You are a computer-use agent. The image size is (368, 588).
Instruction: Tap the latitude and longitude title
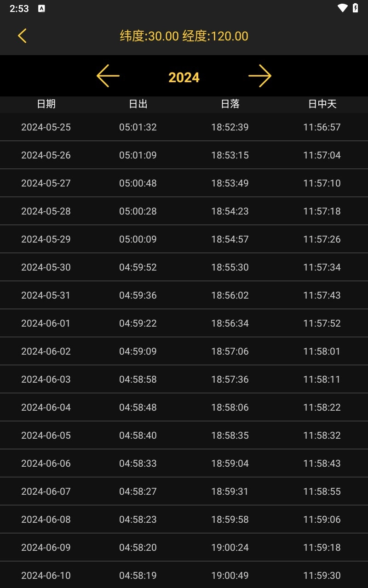point(184,36)
